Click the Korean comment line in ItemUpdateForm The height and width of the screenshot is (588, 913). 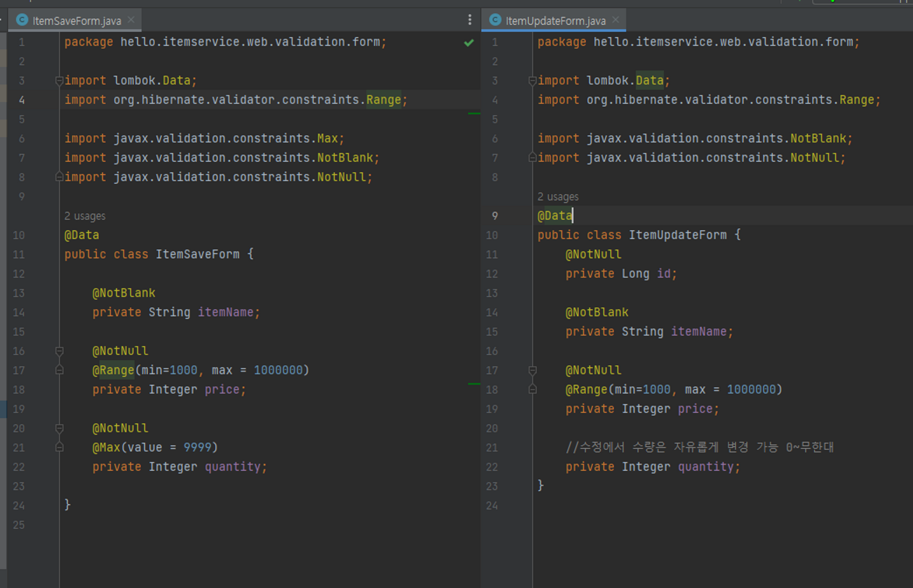pyautogui.click(x=699, y=447)
